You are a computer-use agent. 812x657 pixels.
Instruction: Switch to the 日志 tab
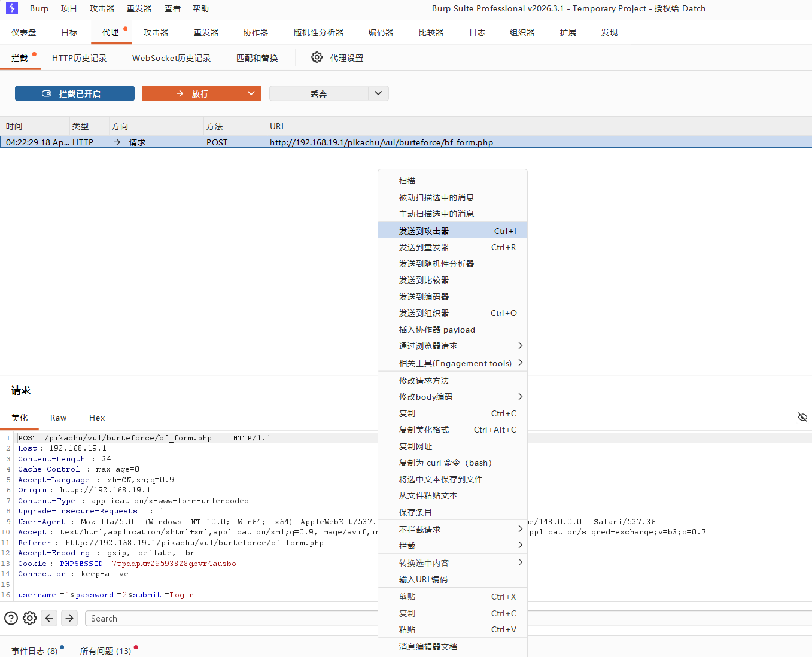click(477, 32)
